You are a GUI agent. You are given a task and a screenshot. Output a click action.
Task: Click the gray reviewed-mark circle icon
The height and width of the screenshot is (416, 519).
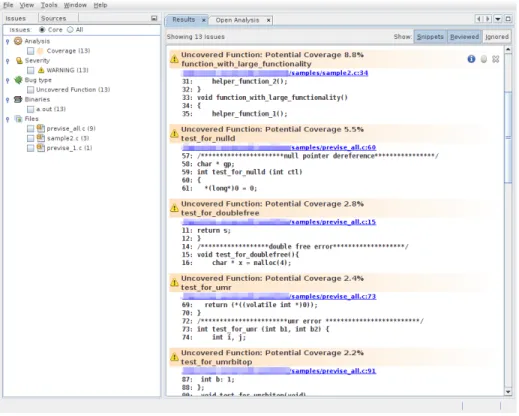484,59
